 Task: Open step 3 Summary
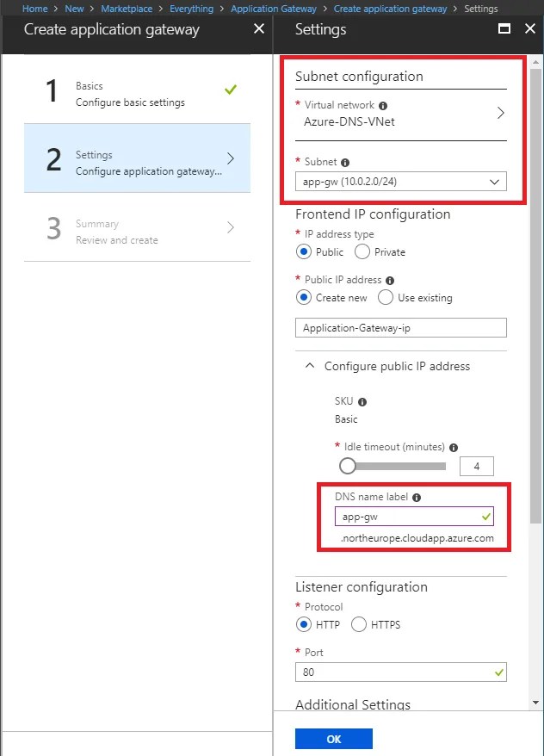click(x=138, y=227)
